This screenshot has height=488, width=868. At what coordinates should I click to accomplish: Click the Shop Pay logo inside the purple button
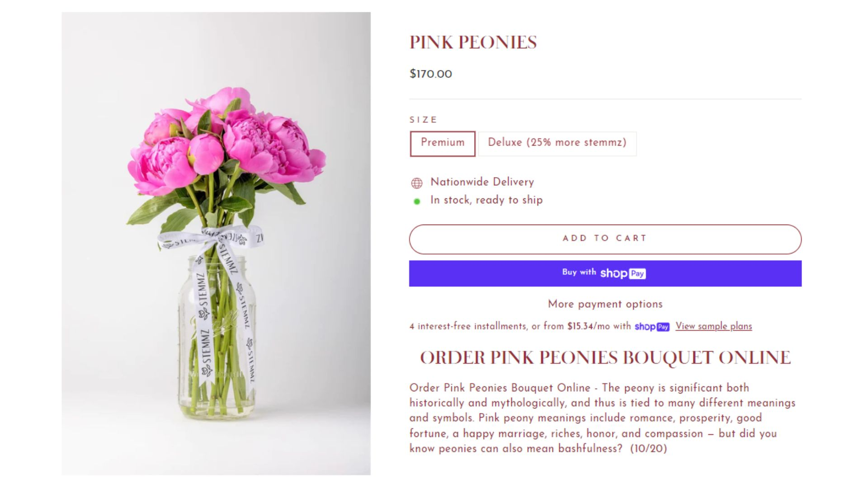(623, 273)
